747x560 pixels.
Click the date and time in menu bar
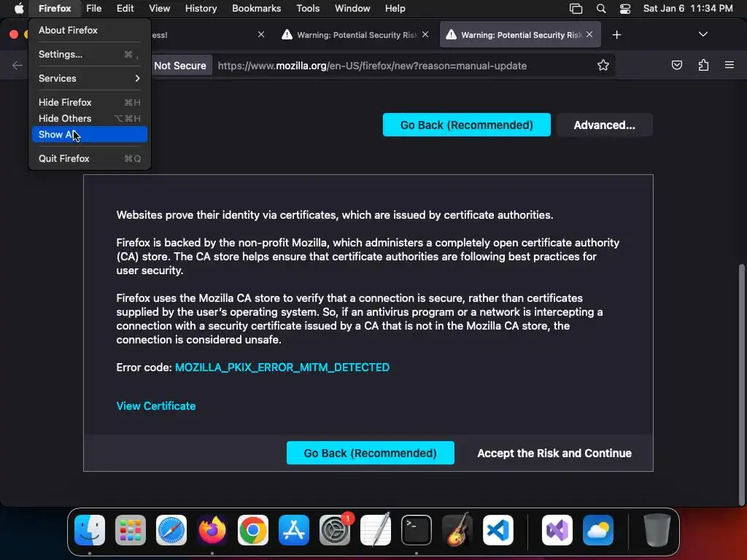(x=687, y=8)
